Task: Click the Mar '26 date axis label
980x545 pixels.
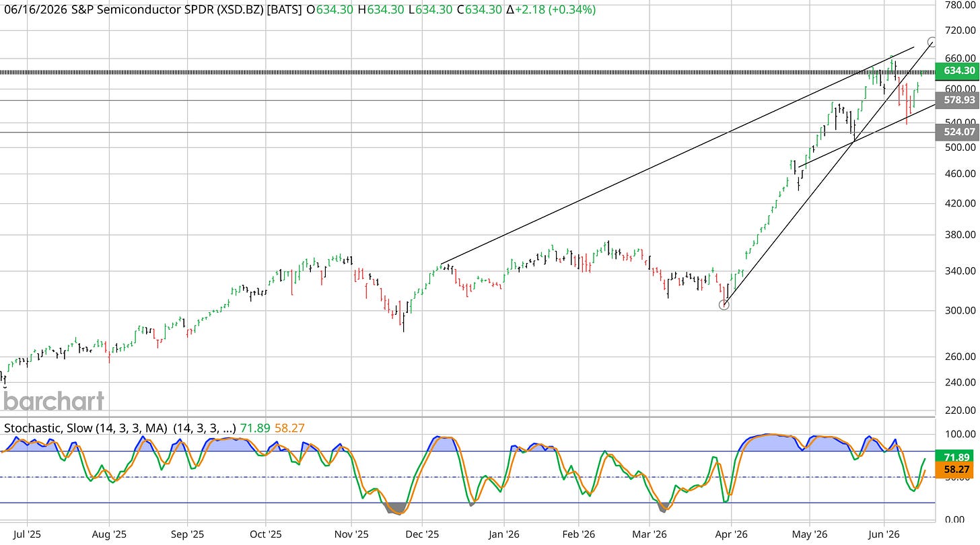Action: [650, 533]
